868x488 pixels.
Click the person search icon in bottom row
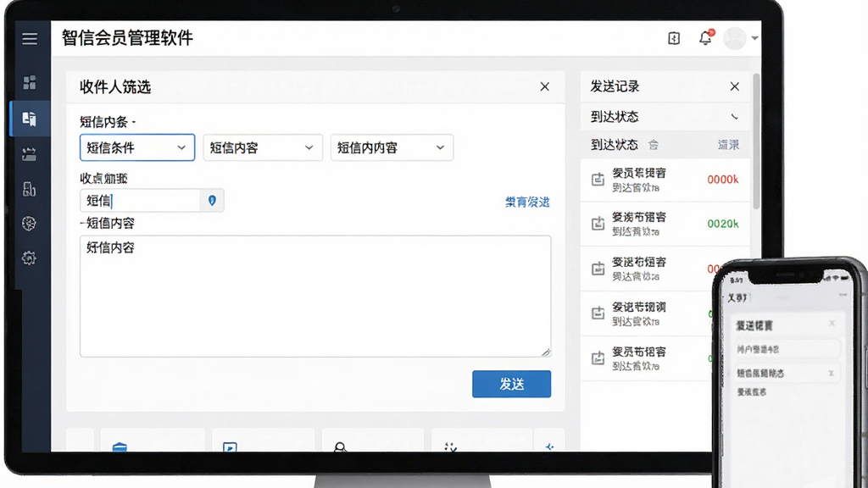[x=341, y=447]
